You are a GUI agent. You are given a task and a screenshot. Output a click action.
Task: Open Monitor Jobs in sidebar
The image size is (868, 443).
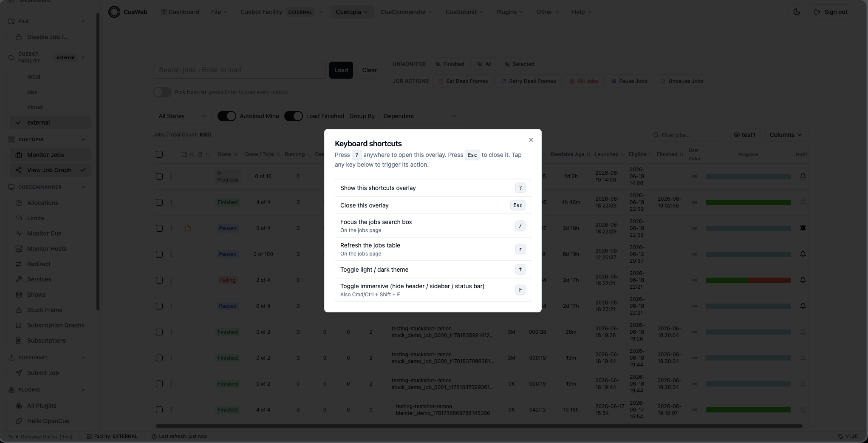pyautogui.click(x=51, y=155)
